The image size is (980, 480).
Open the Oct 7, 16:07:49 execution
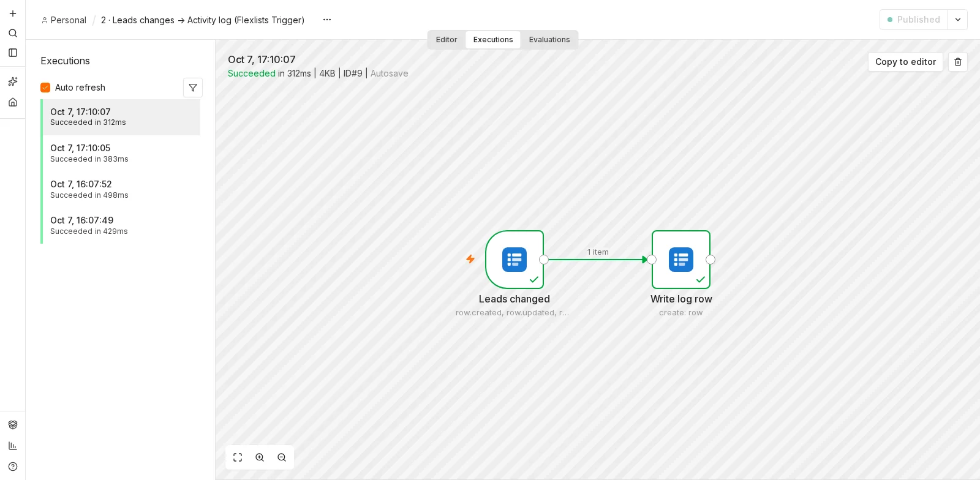point(121,225)
